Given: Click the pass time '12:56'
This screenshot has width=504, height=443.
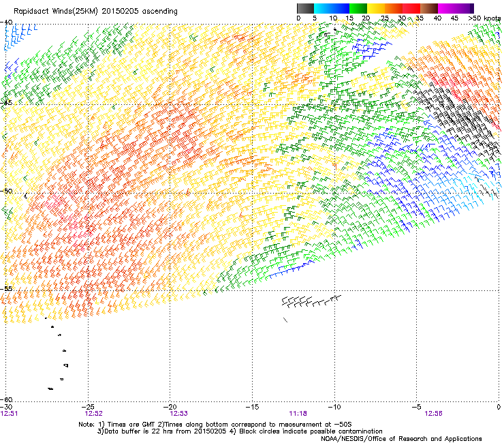Looking at the screenshot, I should (433, 414).
